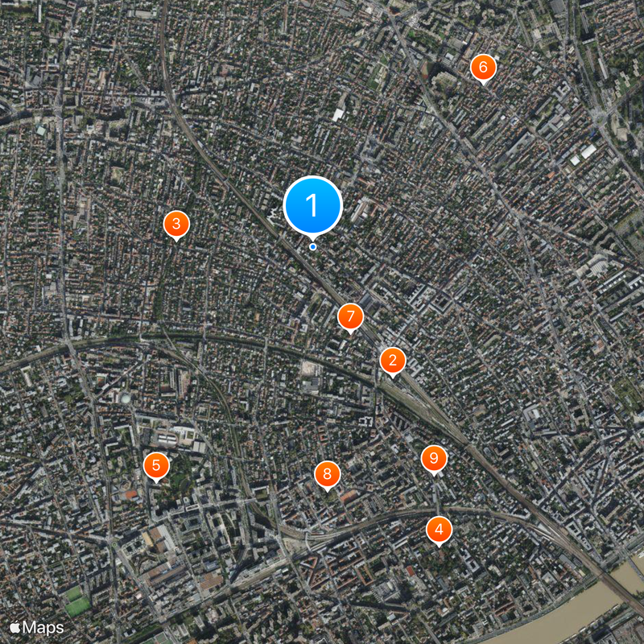The width and height of the screenshot is (644, 644).
Task: Click the bright green sports fields
Action: [76, 601]
